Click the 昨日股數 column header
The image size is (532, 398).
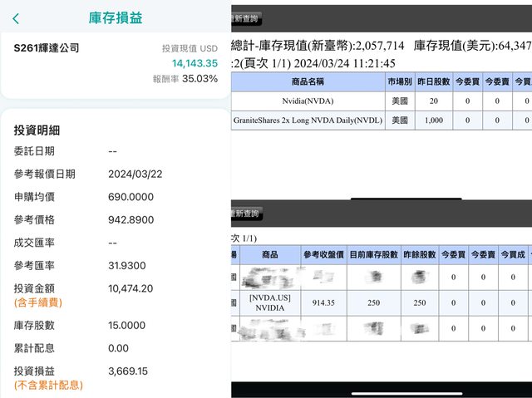[435, 81]
